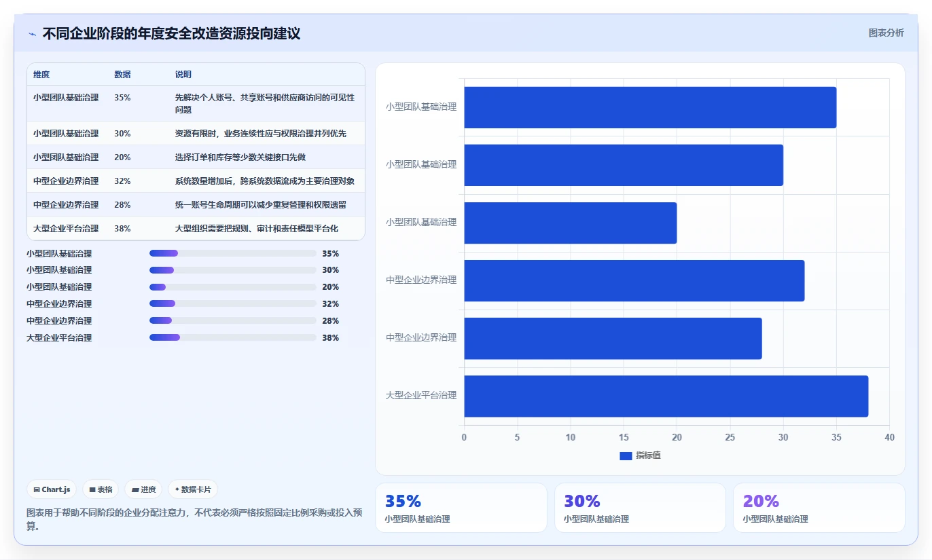The width and height of the screenshot is (932, 560).
Task: Click the 32% cell in the data table
Action: [x=122, y=181]
